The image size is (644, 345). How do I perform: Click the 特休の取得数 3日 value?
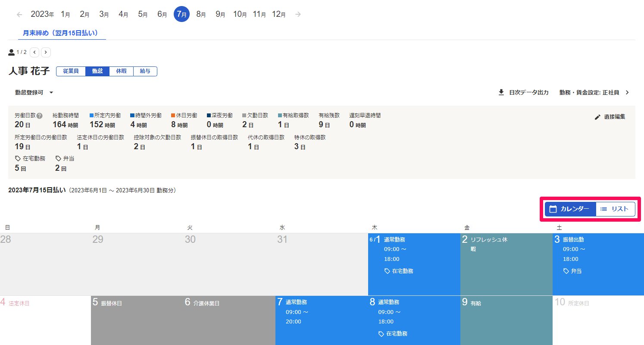(300, 147)
